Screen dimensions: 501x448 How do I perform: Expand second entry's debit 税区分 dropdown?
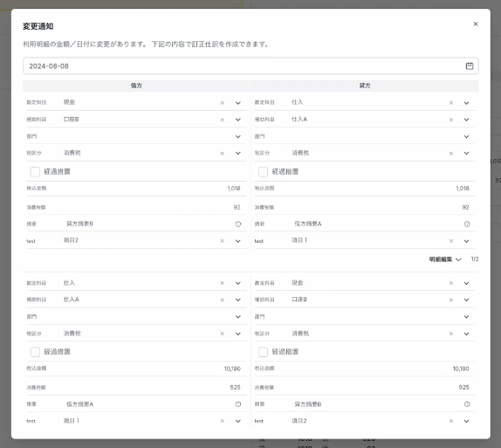click(238, 334)
